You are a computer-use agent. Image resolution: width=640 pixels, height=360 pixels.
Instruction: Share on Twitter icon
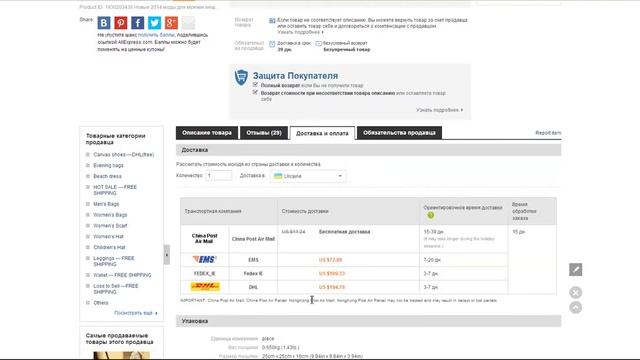154,23
